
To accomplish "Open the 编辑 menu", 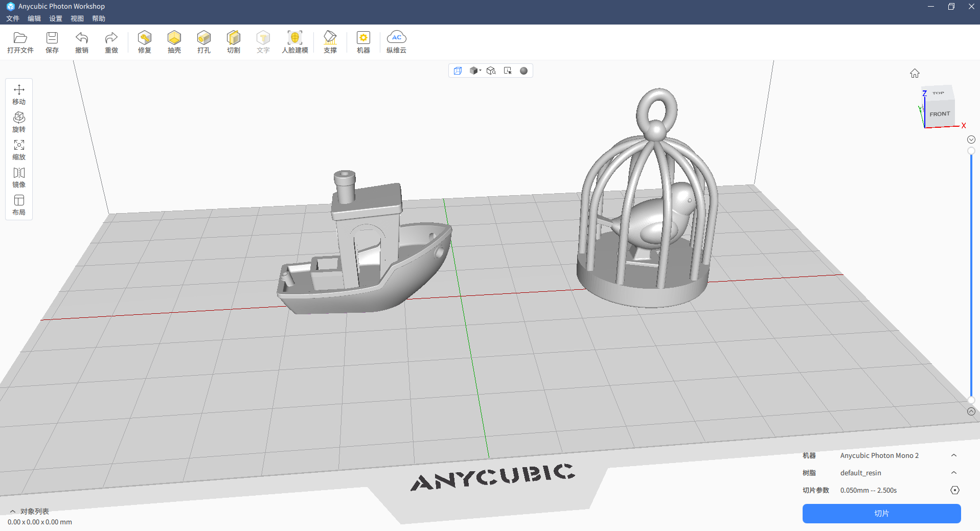I will point(34,18).
